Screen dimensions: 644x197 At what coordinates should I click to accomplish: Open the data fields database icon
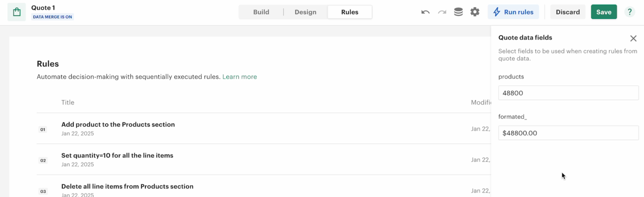[x=458, y=12]
